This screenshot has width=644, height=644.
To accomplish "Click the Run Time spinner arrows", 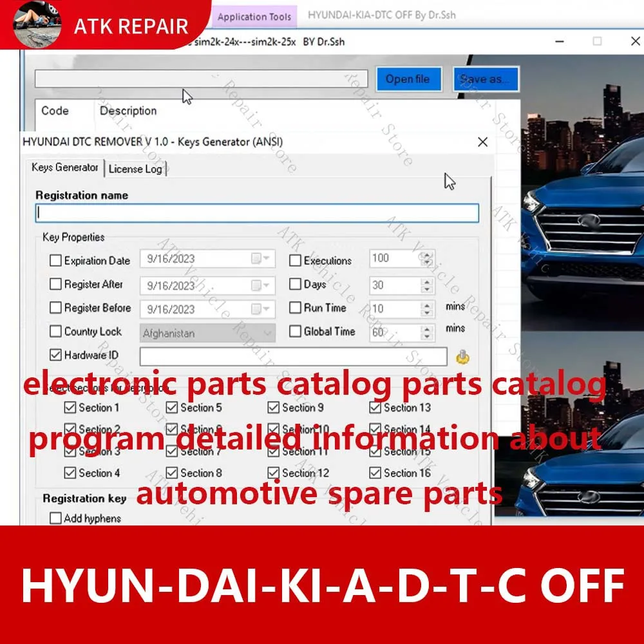I will pyautogui.click(x=427, y=309).
